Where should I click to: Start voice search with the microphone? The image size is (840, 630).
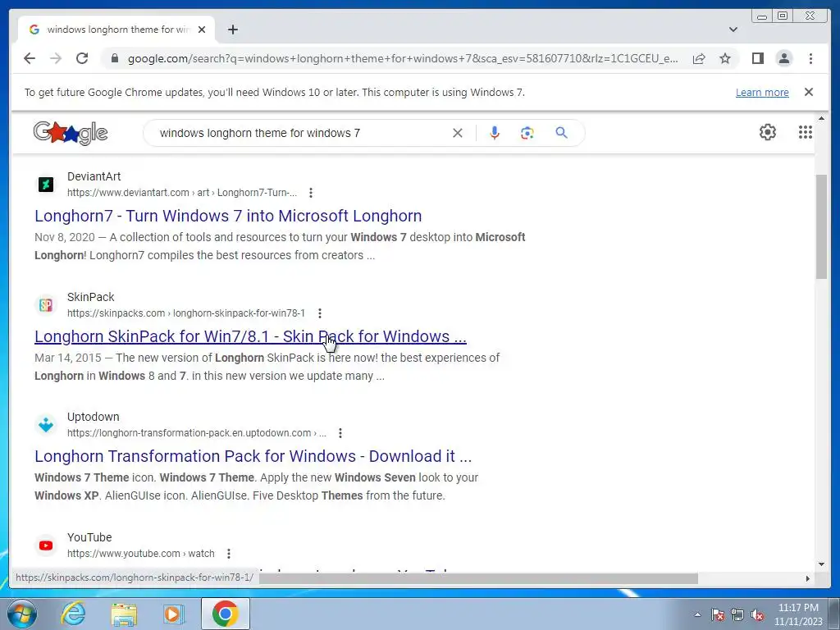click(x=495, y=133)
